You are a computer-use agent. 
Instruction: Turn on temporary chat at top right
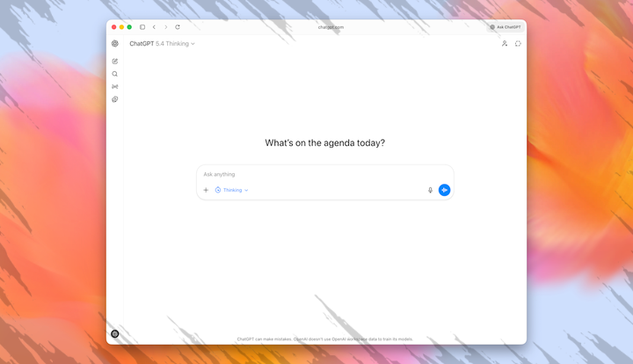pos(518,44)
